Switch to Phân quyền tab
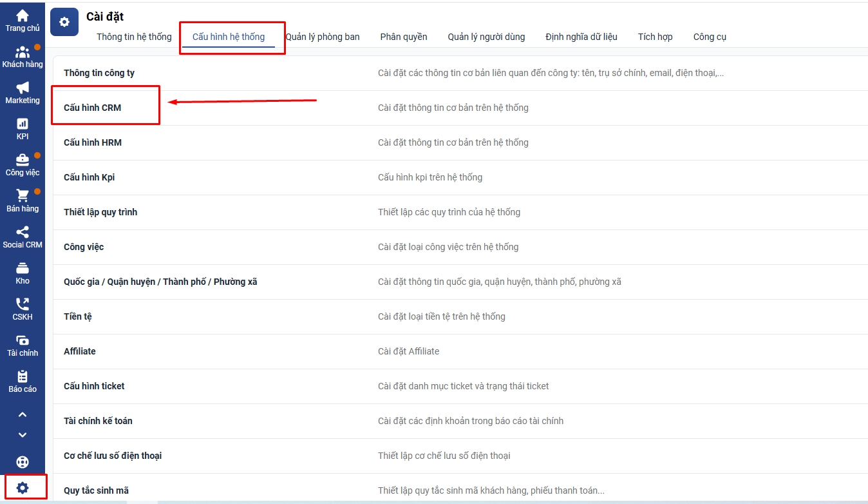Image resolution: width=868 pixels, height=504 pixels. click(404, 37)
